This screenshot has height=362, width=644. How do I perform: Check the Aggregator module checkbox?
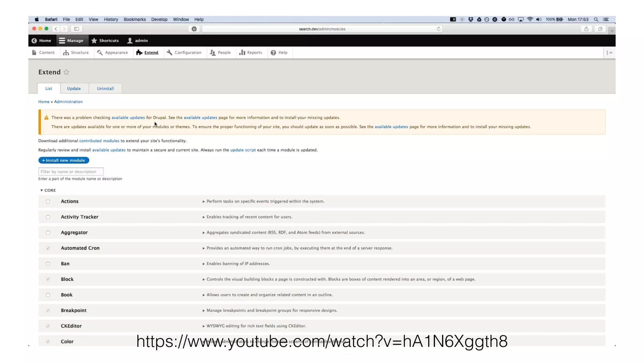point(48,233)
